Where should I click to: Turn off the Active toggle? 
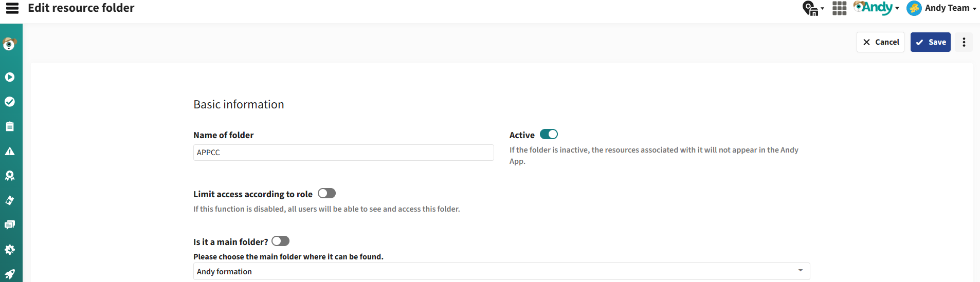pos(549,134)
